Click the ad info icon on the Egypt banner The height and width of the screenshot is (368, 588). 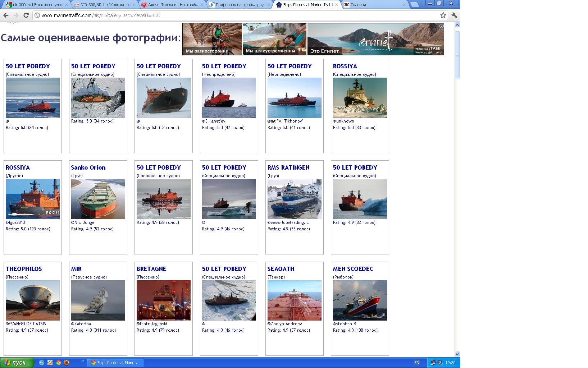coord(441,26)
